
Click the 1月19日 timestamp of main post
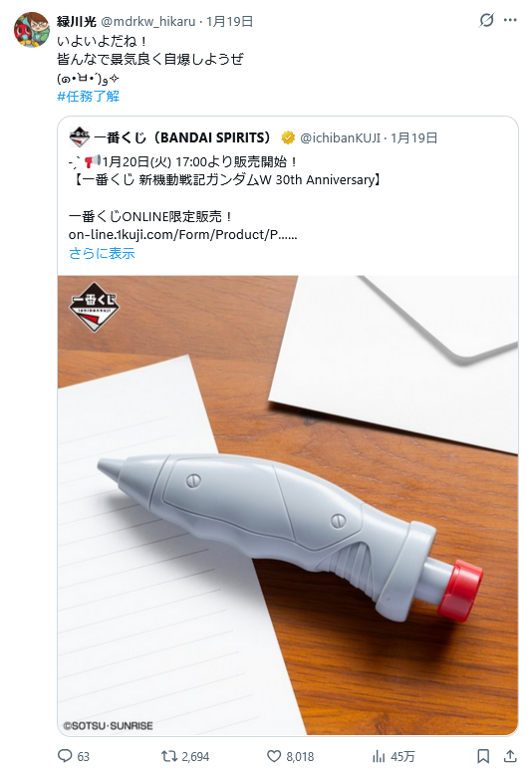229,21
